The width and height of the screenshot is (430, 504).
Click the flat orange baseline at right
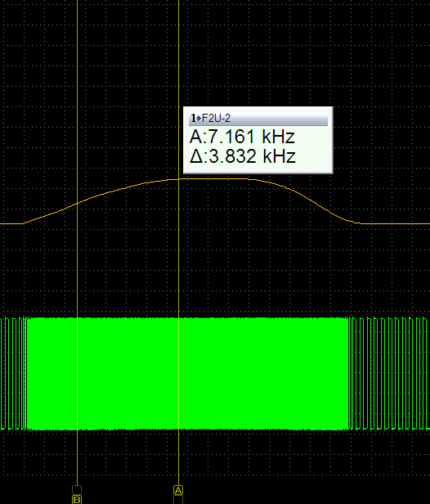396,223
